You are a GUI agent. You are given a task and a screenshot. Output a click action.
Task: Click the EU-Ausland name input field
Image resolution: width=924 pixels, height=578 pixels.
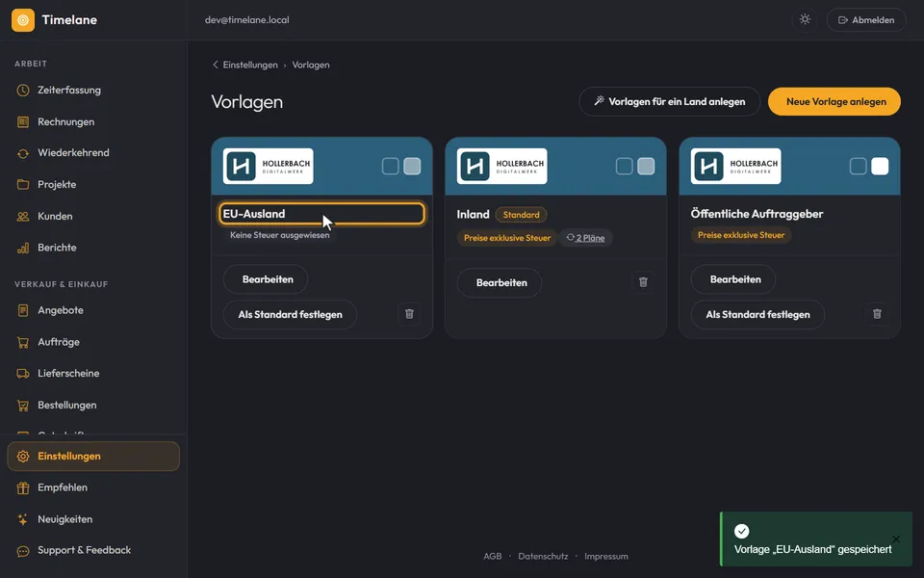click(321, 214)
